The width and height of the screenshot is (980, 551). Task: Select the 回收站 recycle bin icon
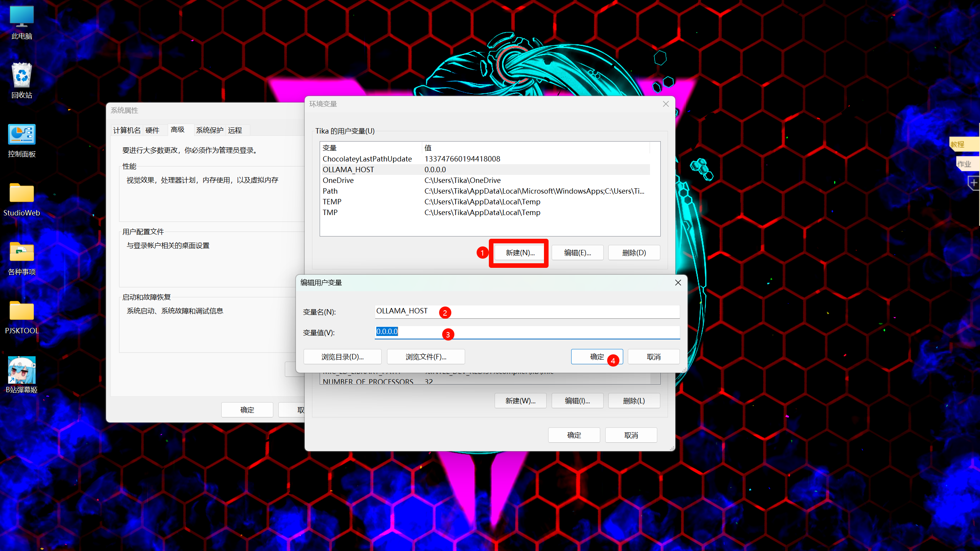point(22,76)
